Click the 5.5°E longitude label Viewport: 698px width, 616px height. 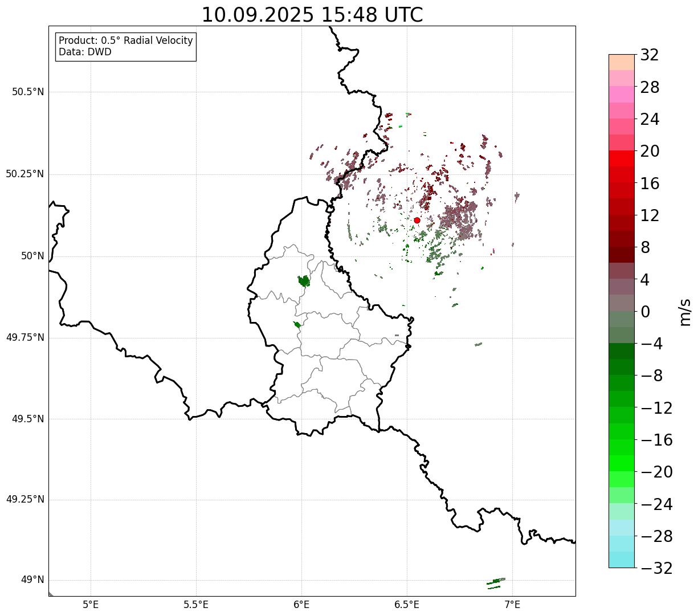coord(196,605)
